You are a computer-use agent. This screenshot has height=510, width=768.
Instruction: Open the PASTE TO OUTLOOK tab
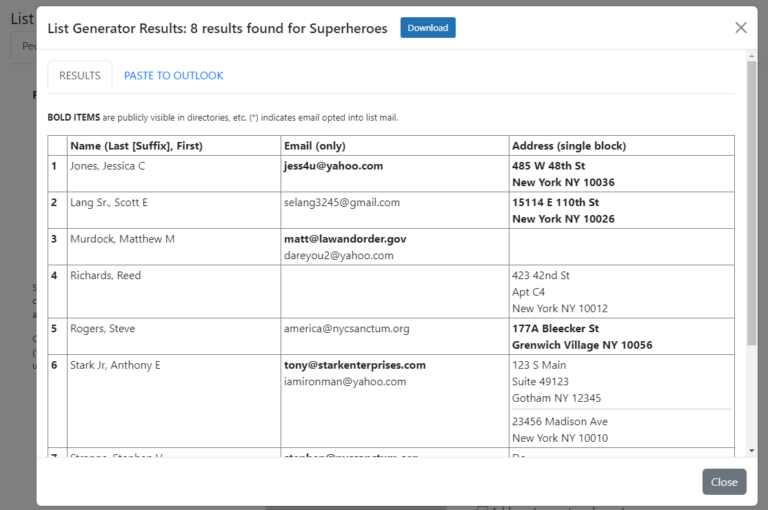pyautogui.click(x=174, y=75)
